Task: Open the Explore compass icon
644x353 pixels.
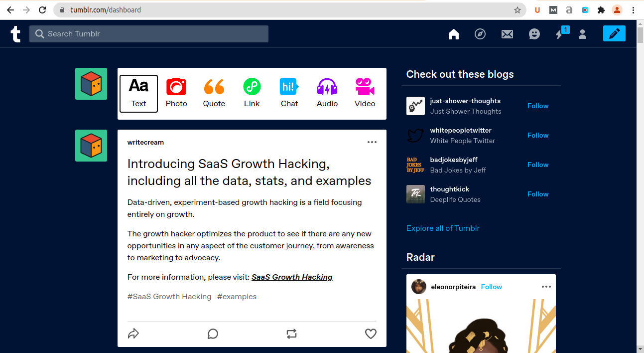Action: coord(480,34)
